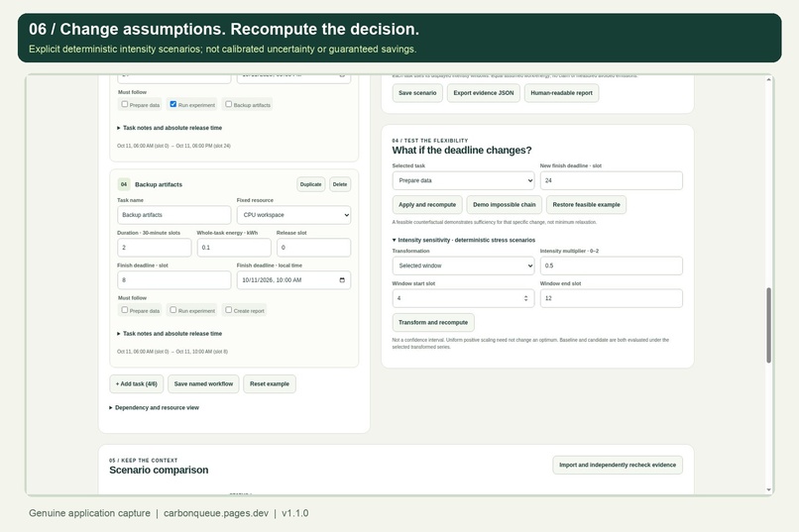Image resolution: width=799 pixels, height=532 pixels.
Task: Collapse Intensity sensitivity stress scenarios section
Action: click(x=464, y=240)
